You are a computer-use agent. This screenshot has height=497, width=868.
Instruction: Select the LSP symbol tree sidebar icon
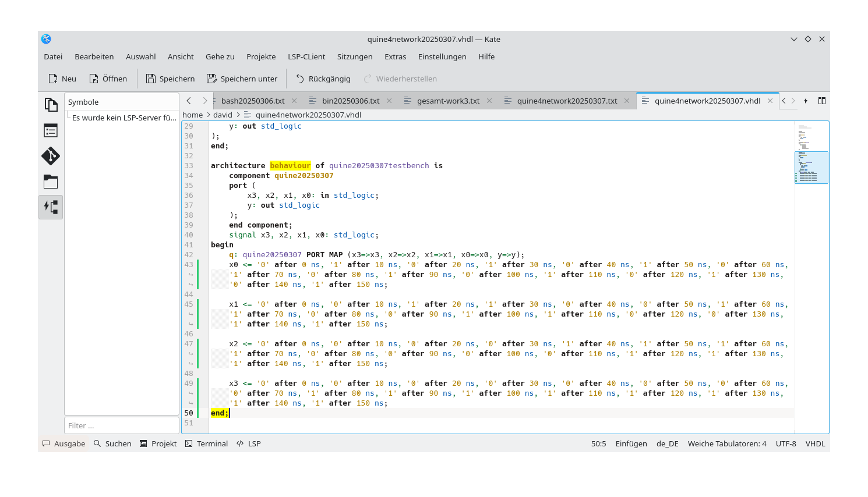click(51, 207)
